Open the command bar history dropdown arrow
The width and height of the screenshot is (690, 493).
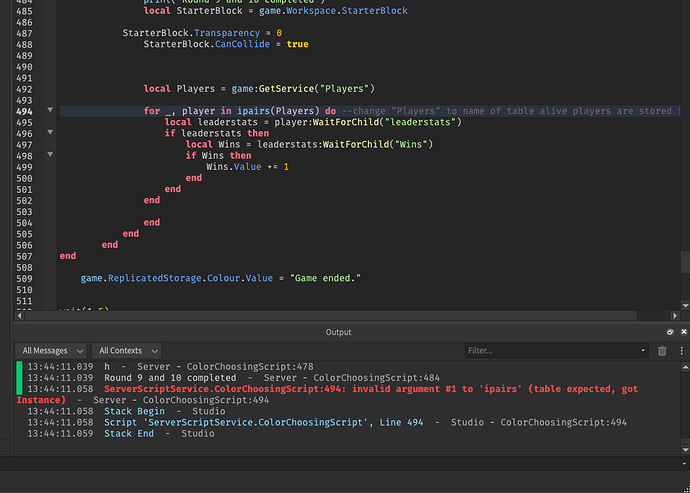tap(684, 464)
